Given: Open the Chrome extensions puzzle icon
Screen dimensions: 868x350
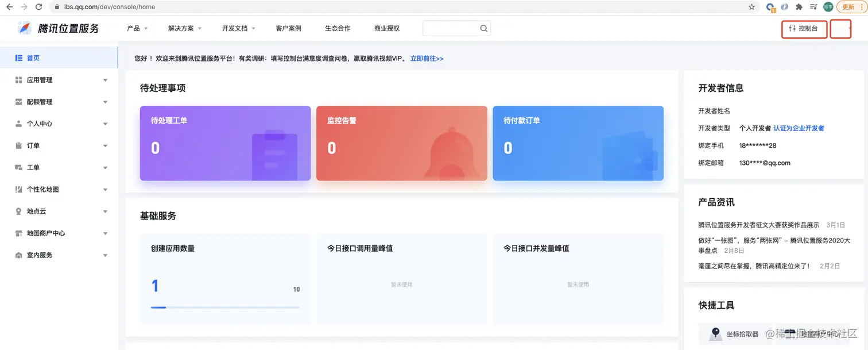Looking at the screenshot, I should (799, 7).
